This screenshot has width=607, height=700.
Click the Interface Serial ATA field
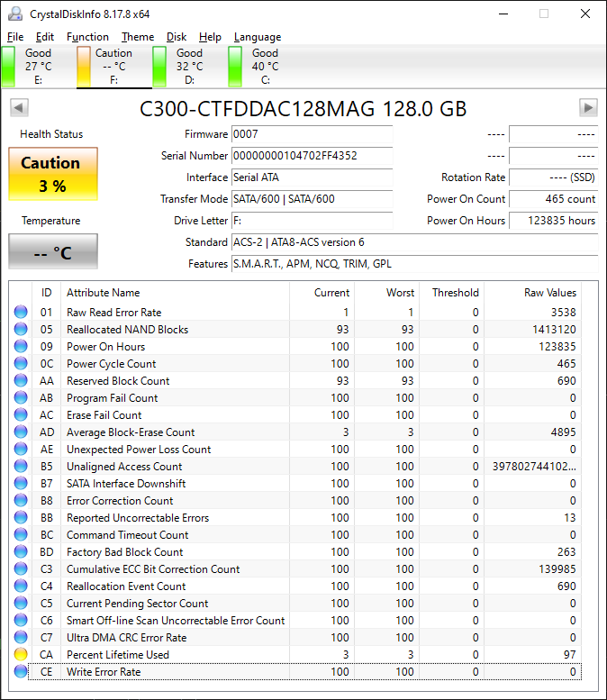pyautogui.click(x=312, y=177)
